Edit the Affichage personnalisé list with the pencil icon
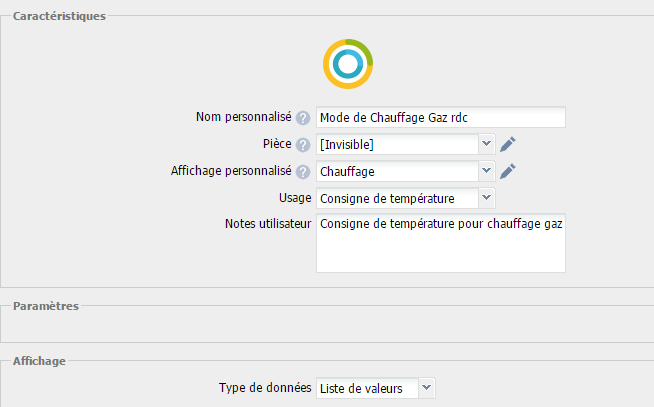654x407 pixels. coord(508,171)
